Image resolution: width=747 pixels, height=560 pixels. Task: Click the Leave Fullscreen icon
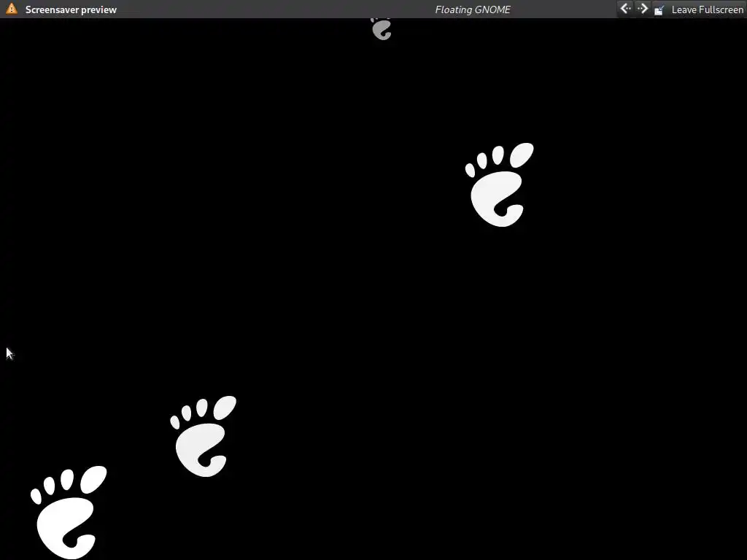(659, 9)
